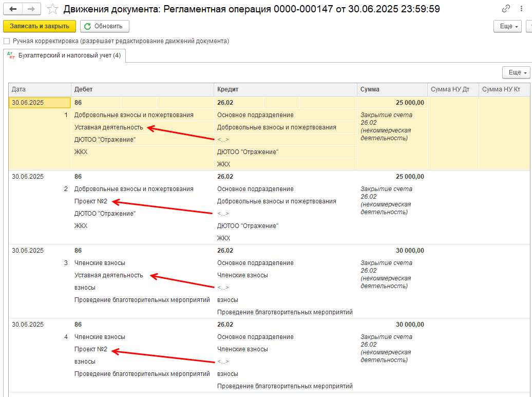
Task: Click Уставная деятельность in entry 3
Action: [108, 275]
